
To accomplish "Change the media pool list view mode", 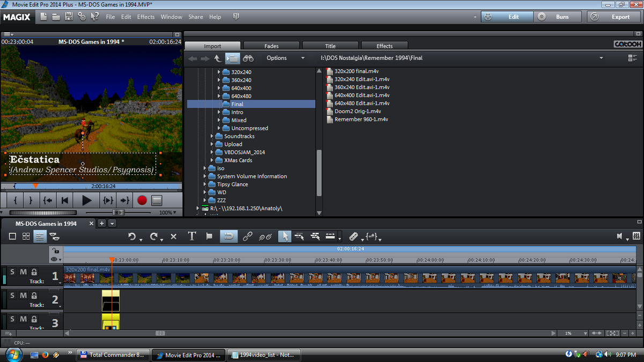I will click(x=633, y=58).
